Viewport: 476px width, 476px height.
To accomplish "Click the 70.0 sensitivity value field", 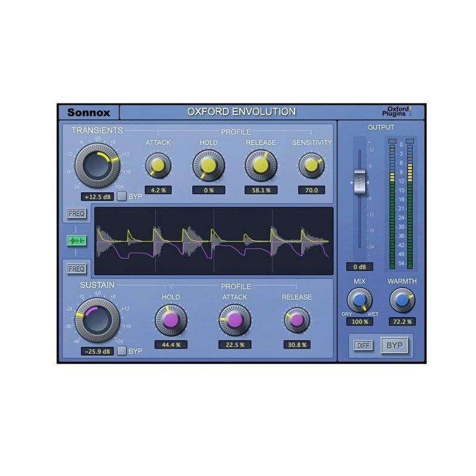I will (x=311, y=190).
